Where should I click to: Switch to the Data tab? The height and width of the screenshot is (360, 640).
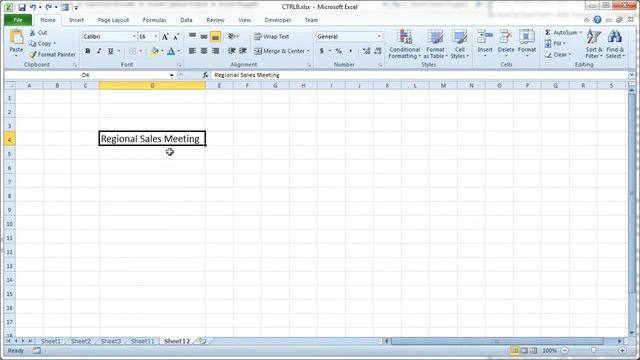click(186, 20)
